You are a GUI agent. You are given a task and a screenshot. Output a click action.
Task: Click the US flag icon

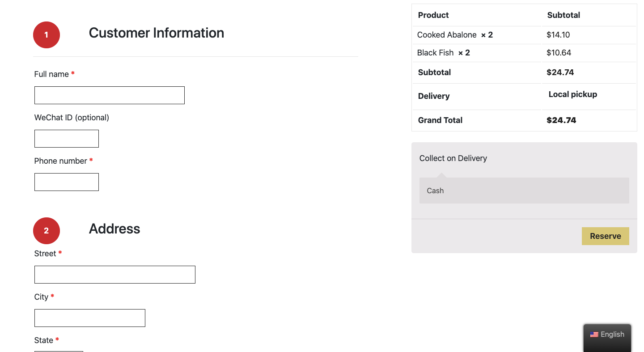[594, 335]
